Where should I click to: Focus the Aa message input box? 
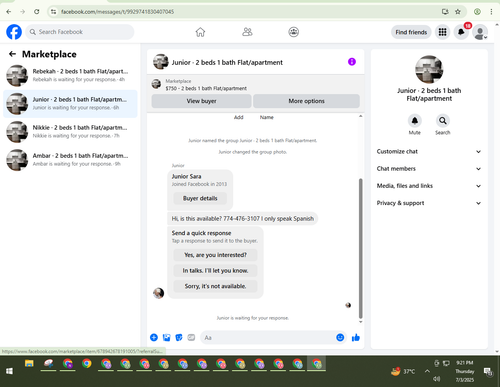point(268,338)
